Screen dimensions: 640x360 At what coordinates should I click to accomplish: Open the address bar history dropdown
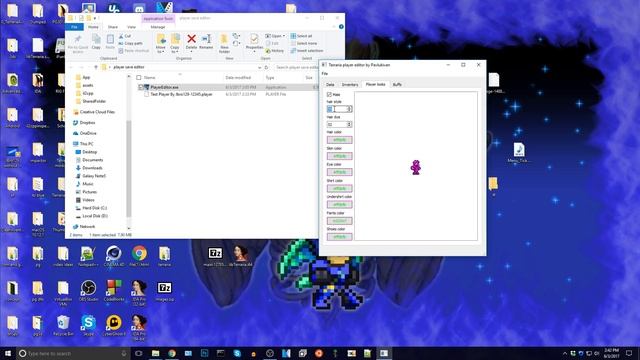(x=260, y=67)
